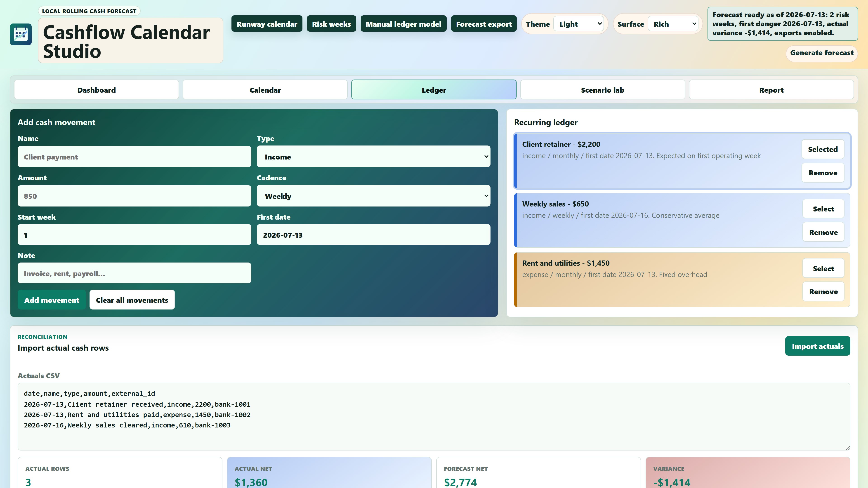
Task: Remove the Rent and utilities entry
Action: pyautogui.click(x=823, y=292)
